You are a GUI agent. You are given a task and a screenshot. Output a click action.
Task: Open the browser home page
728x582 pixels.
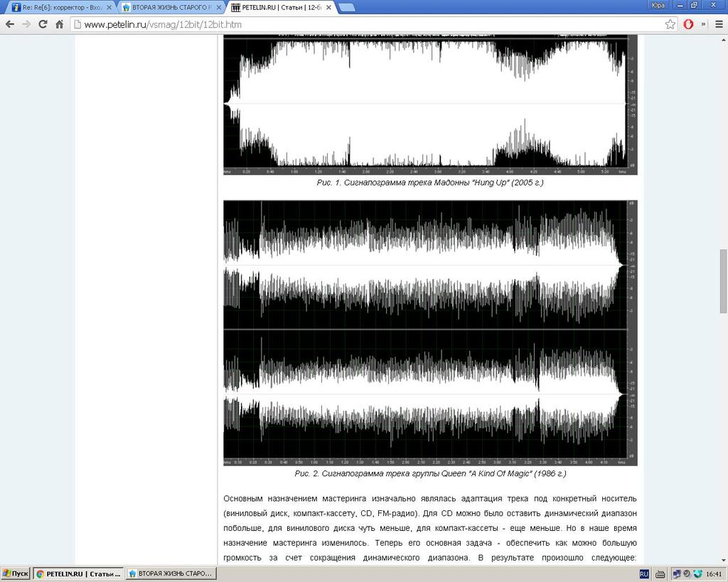click(60, 24)
